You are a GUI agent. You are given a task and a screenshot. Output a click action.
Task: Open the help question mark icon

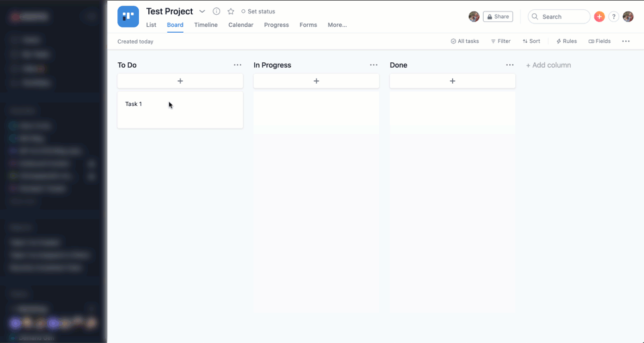tap(613, 17)
